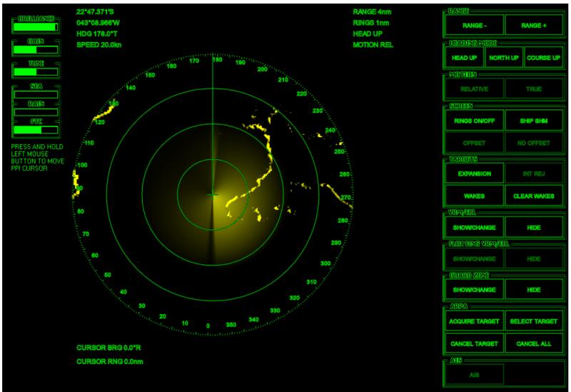
Task: Hide the VRM/EBL marker
Action: click(534, 227)
